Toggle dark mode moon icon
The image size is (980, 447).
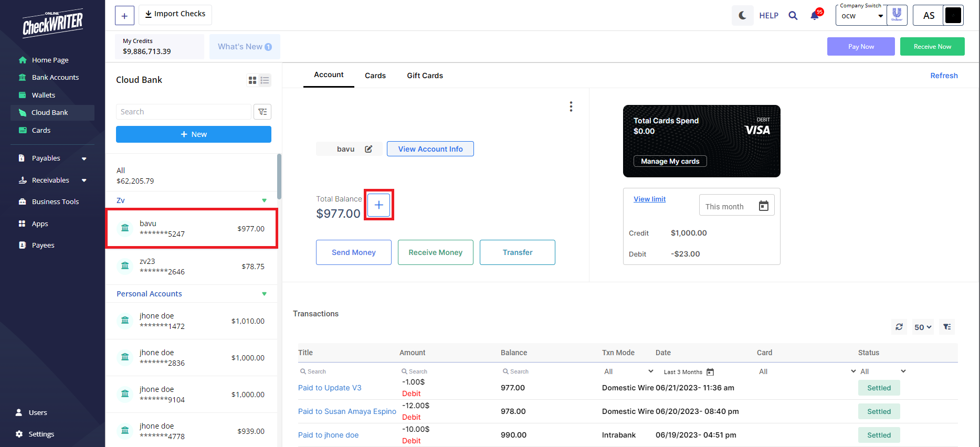[742, 16]
